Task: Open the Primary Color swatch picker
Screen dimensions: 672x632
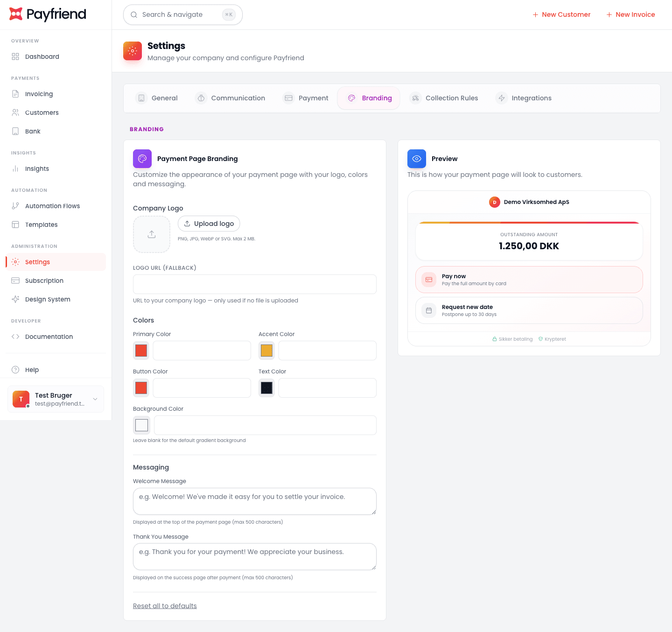Action: pos(141,350)
